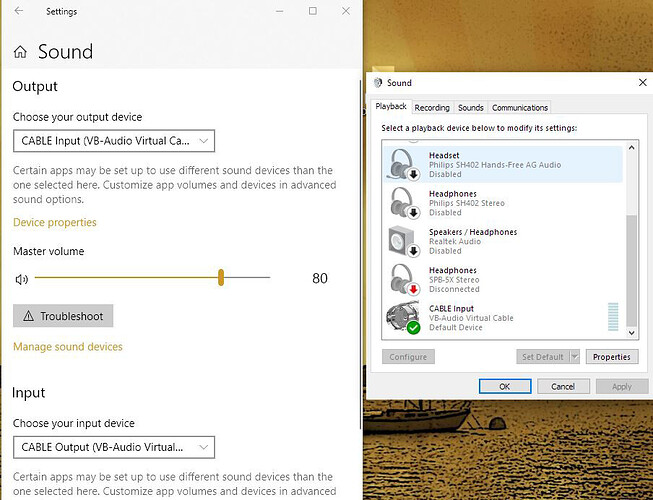
Task: Close the Settings window
Action: [x=346, y=11]
